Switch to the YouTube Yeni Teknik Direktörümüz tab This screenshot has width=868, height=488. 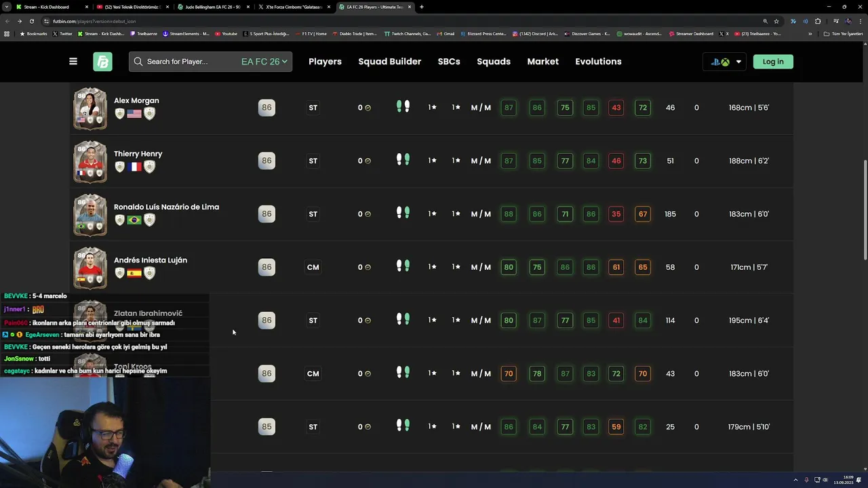[132, 7]
